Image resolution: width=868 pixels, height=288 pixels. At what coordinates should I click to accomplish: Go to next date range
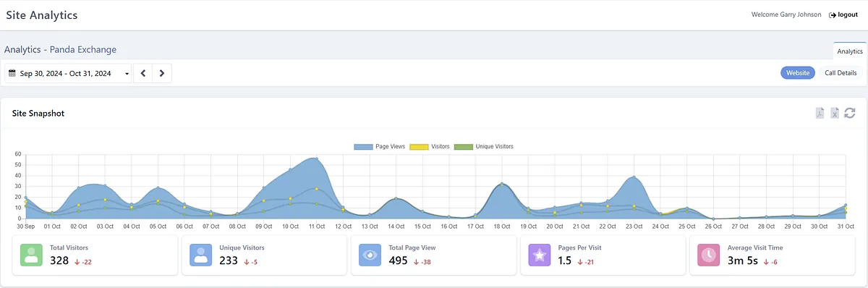point(162,73)
